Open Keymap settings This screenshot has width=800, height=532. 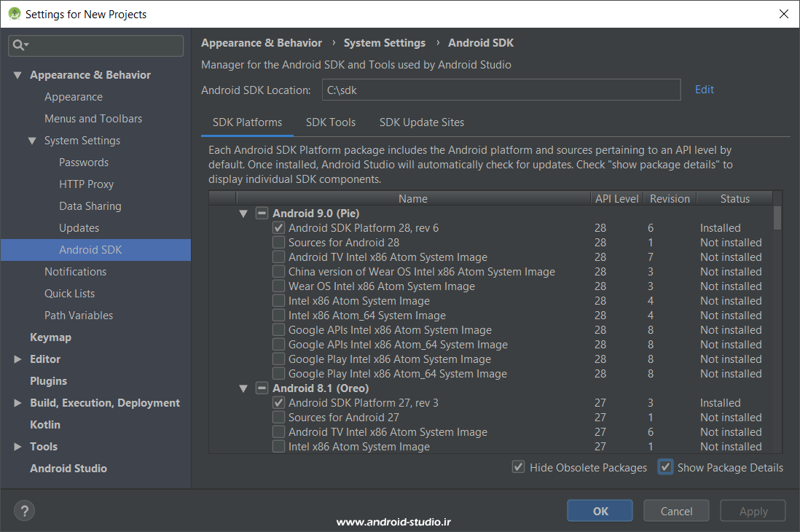click(x=50, y=337)
